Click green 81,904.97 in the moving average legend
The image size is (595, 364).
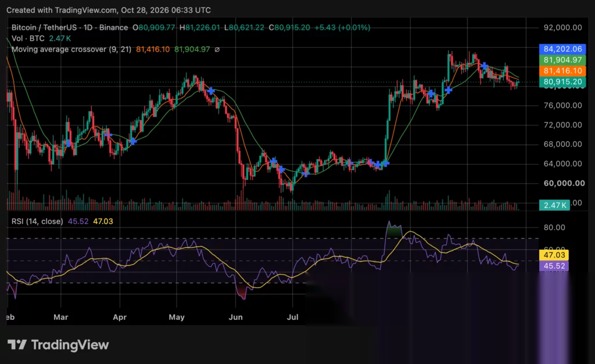click(x=192, y=49)
